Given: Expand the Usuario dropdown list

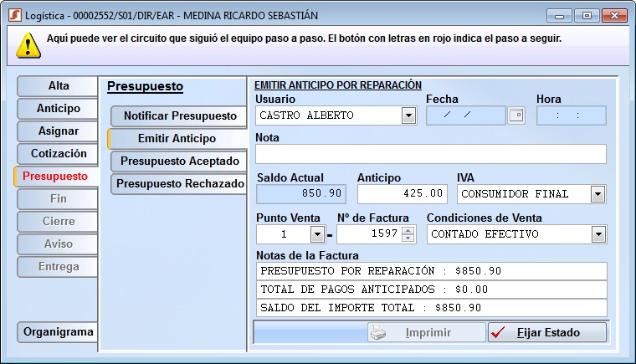Looking at the screenshot, I should click(408, 115).
